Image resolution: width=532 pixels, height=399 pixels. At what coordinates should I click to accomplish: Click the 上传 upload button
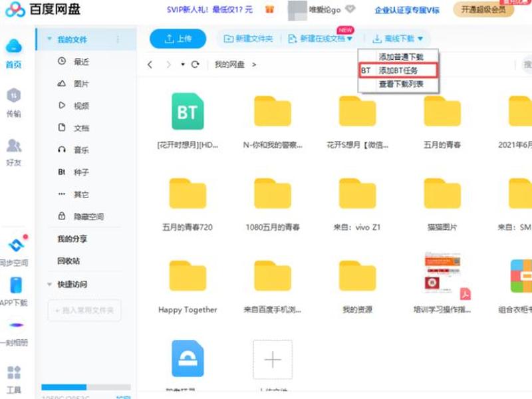[178, 39]
